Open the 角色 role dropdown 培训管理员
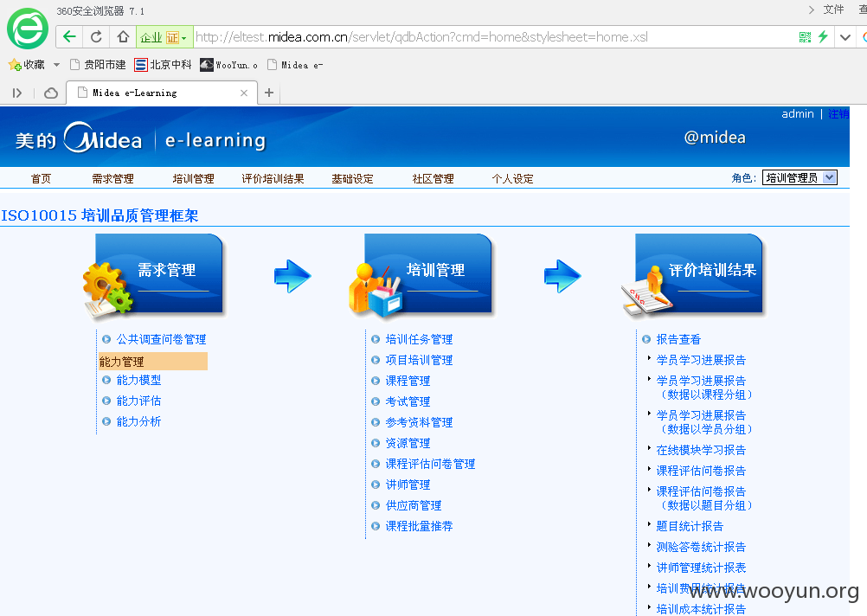Screen dimensions: 867x616 click(x=800, y=177)
